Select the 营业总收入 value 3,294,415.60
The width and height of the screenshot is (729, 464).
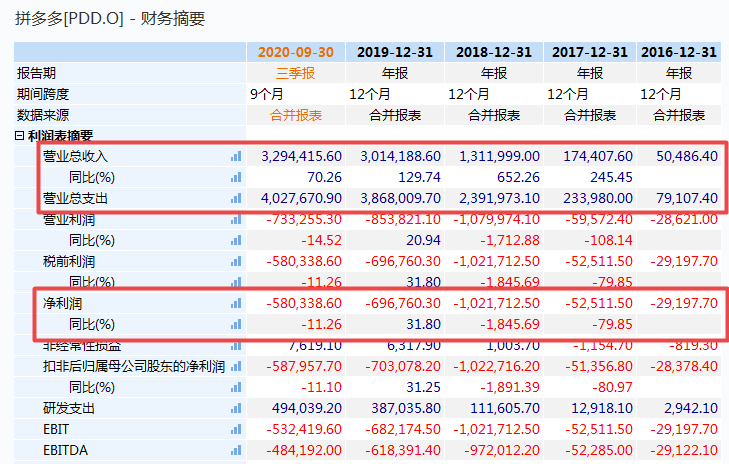pyautogui.click(x=300, y=157)
